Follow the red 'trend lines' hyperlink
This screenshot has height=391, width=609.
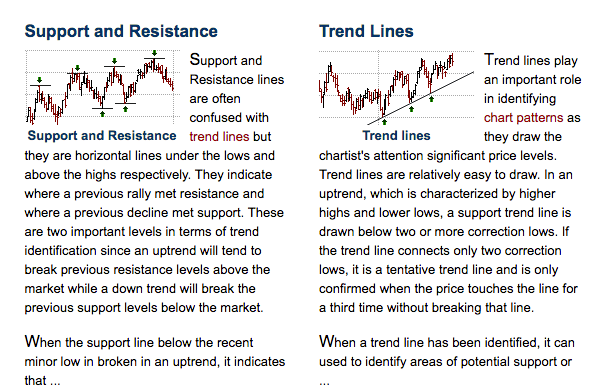click(x=219, y=137)
